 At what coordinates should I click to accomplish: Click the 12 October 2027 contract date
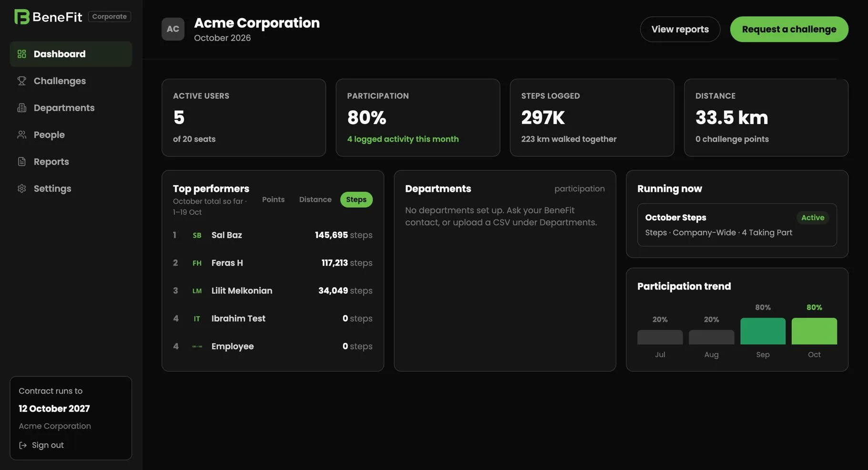pyautogui.click(x=54, y=408)
